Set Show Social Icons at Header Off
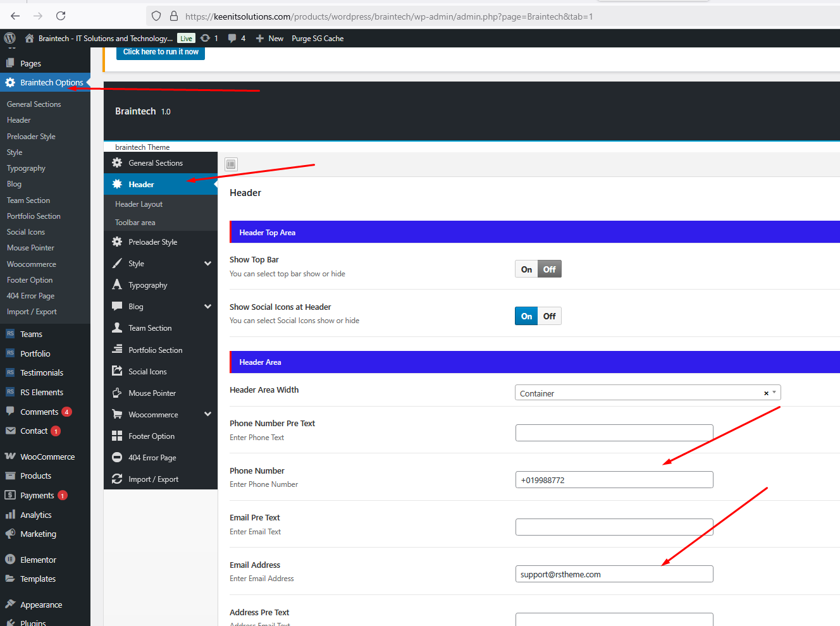The image size is (840, 626). coord(550,316)
